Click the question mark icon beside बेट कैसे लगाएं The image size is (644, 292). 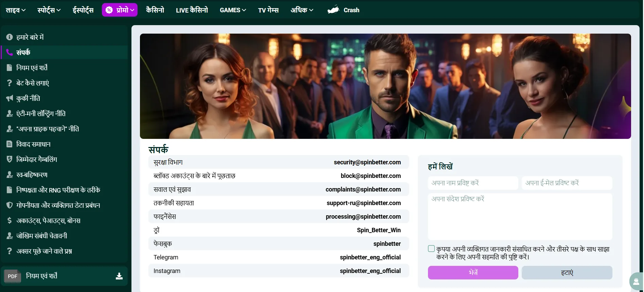point(10,83)
